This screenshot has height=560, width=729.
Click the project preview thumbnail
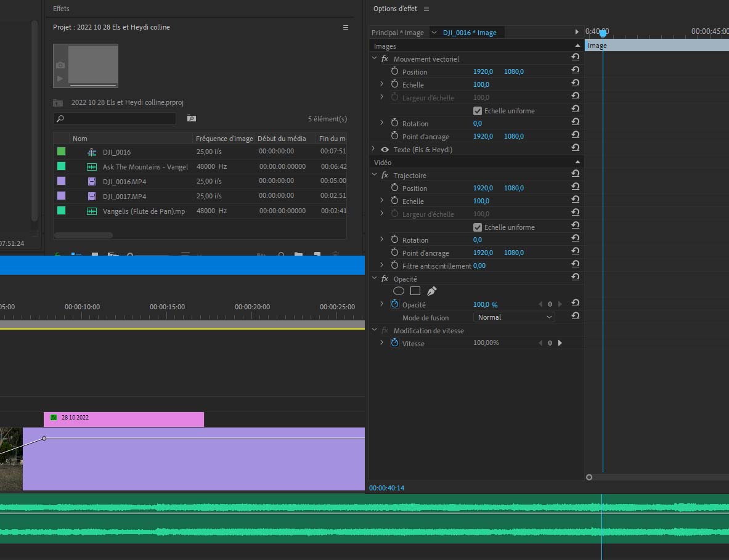pyautogui.click(x=86, y=66)
